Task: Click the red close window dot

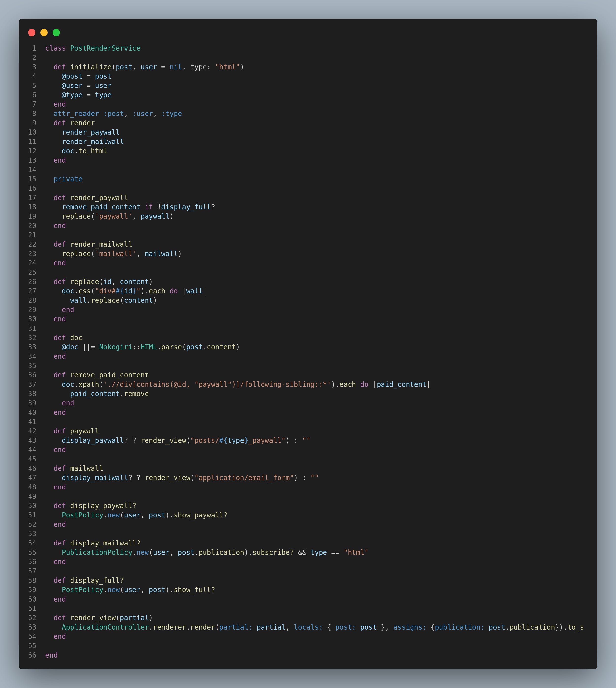Action: pyautogui.click(x=32, y=32)
